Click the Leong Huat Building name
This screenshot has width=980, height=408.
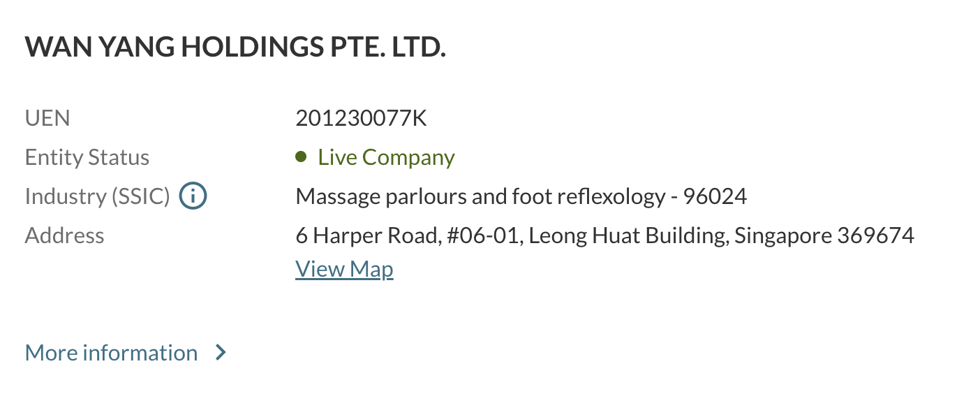628,235
